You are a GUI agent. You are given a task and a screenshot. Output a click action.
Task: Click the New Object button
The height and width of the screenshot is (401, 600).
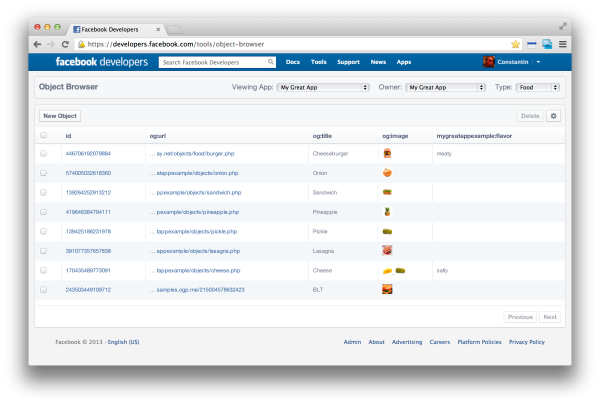(x=60, y=116)
